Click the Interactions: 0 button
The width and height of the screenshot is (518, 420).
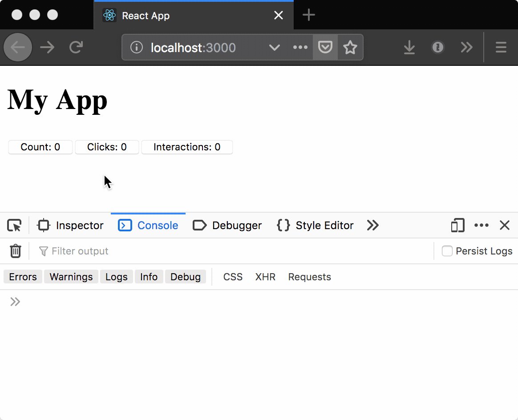click(187, 147)
